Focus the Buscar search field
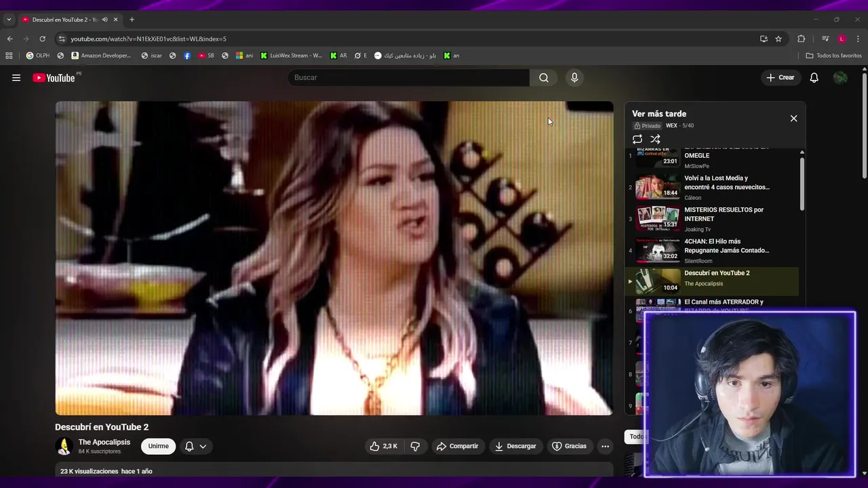 408,77
